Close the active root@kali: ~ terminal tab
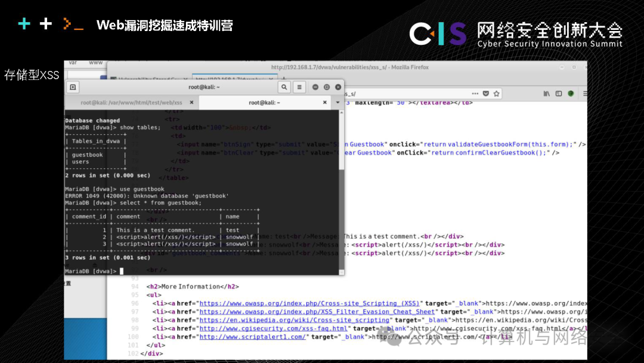The height and width of the screenshot is (363, 644). (x=325, y=102)
